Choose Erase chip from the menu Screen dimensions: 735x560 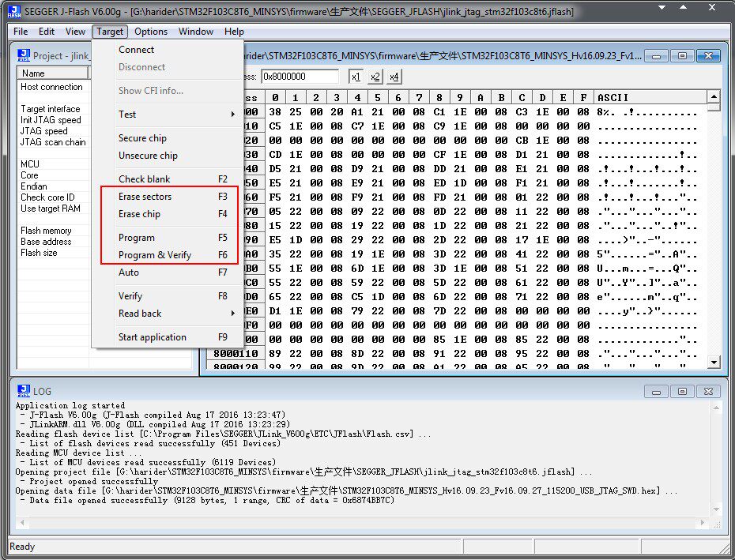pyautogui.click(x=168, y=214)
